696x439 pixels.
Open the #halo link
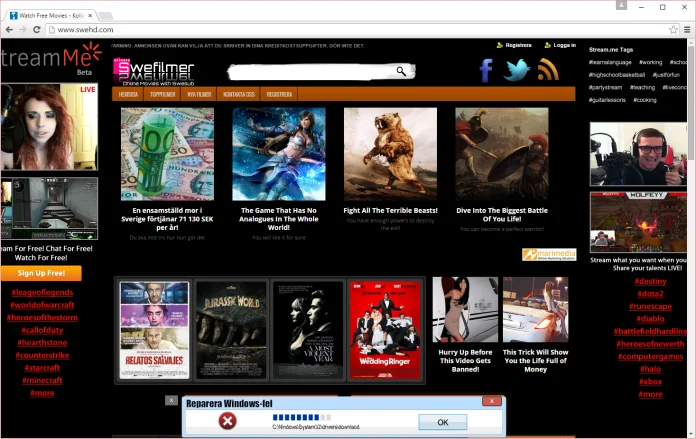pyautogui.click(x=650, y=369)
